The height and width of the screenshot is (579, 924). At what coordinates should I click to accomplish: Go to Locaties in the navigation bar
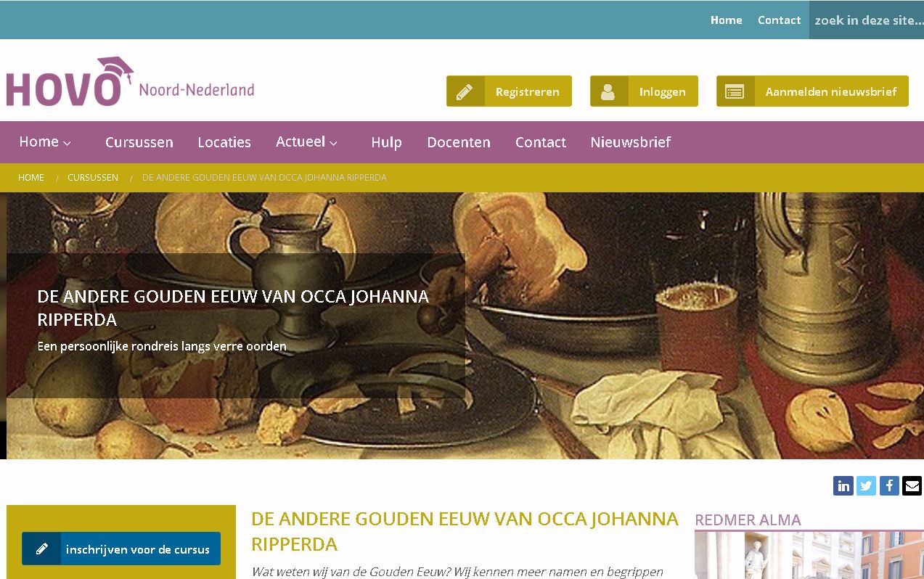(x=224, y=142)
